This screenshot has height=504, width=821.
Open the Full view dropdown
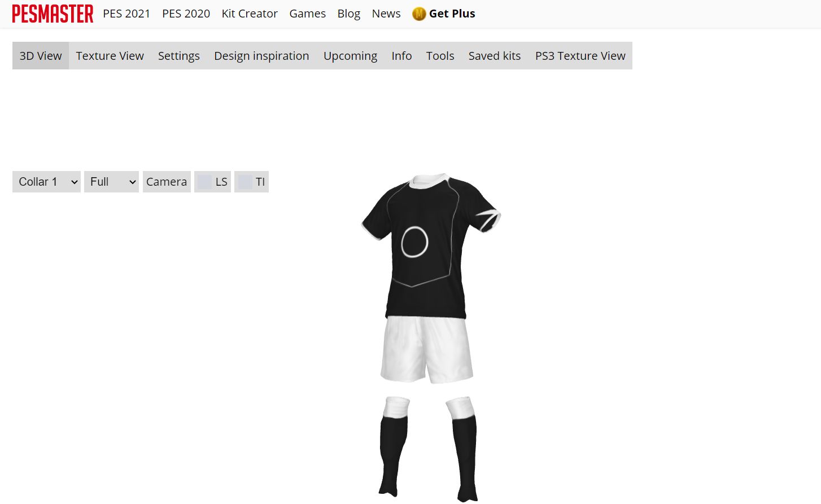111,182
